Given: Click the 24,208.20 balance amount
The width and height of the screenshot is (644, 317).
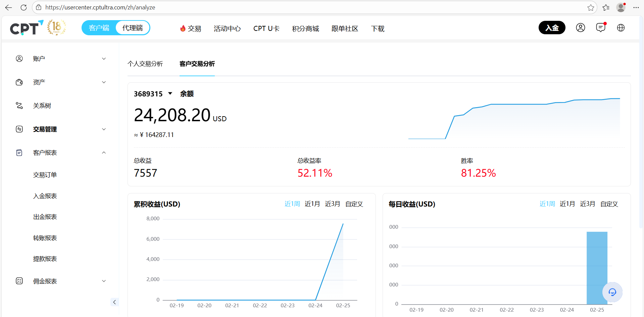Looking at the screenshot, I should point(172,115).
